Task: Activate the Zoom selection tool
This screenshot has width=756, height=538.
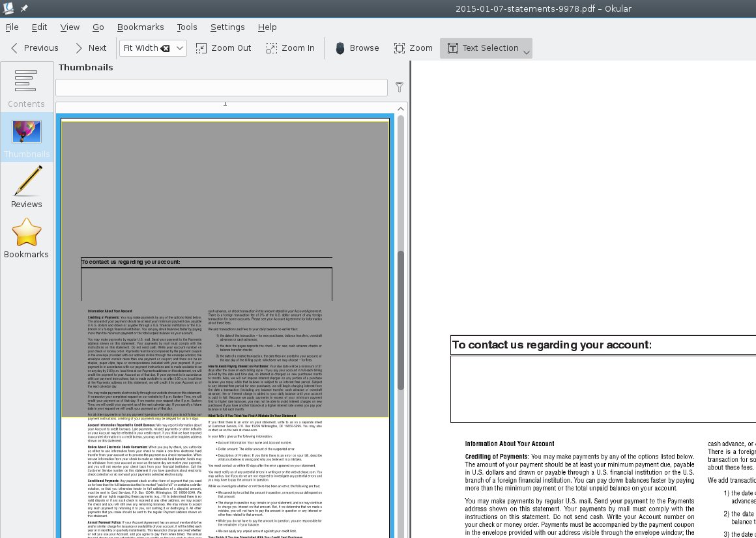Action: click(x=413, y=48)
